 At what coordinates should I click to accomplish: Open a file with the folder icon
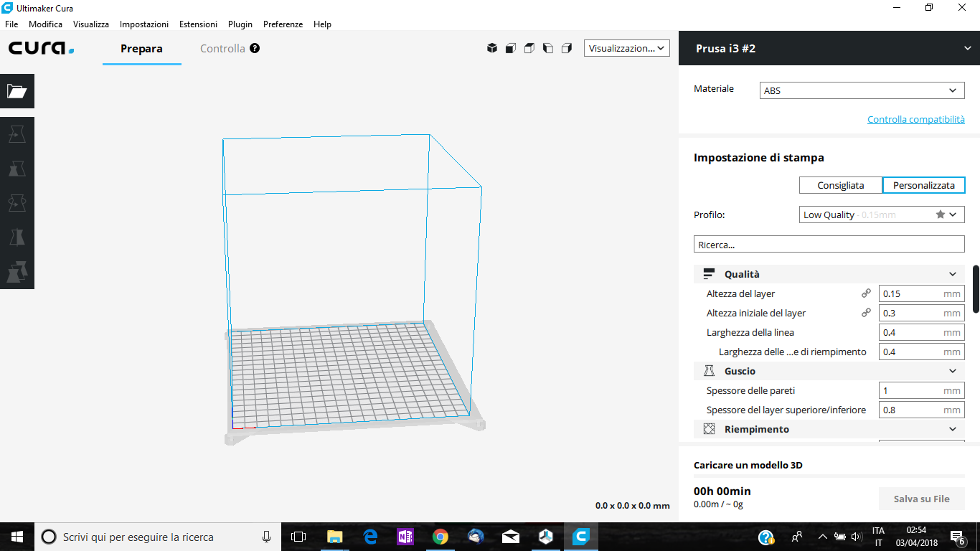[x=17, y=91]
